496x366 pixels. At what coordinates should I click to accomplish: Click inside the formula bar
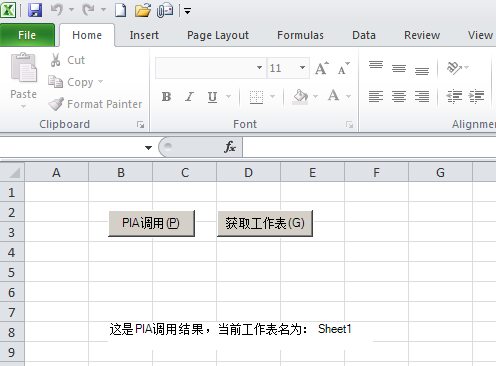point(369,147)
